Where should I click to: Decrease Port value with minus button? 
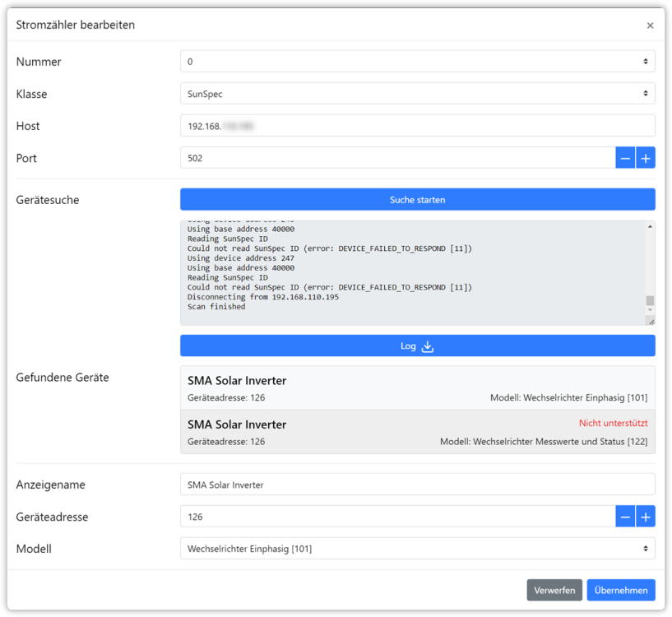click(x=625, y=158)
